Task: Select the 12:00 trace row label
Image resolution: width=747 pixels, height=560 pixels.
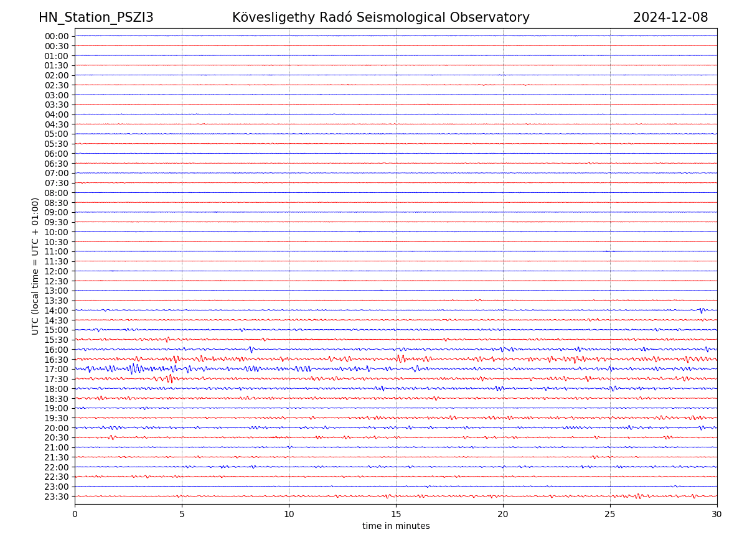Action: click(x=57, y=271)
